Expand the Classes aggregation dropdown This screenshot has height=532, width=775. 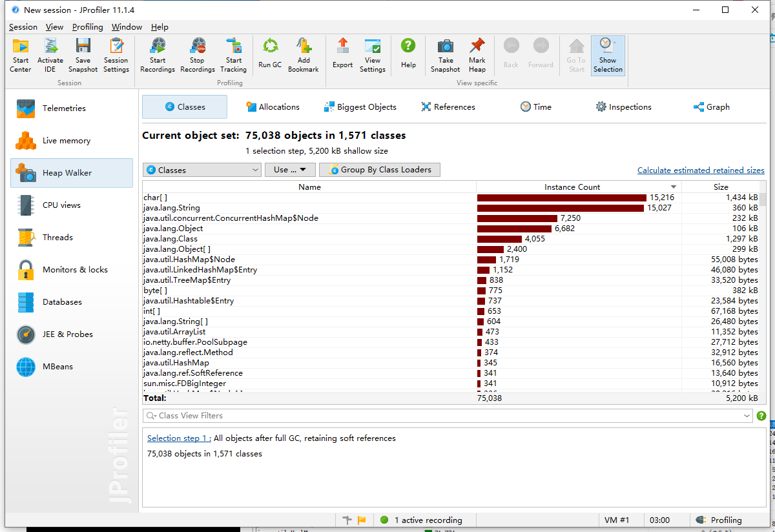(x=202, y=170)
